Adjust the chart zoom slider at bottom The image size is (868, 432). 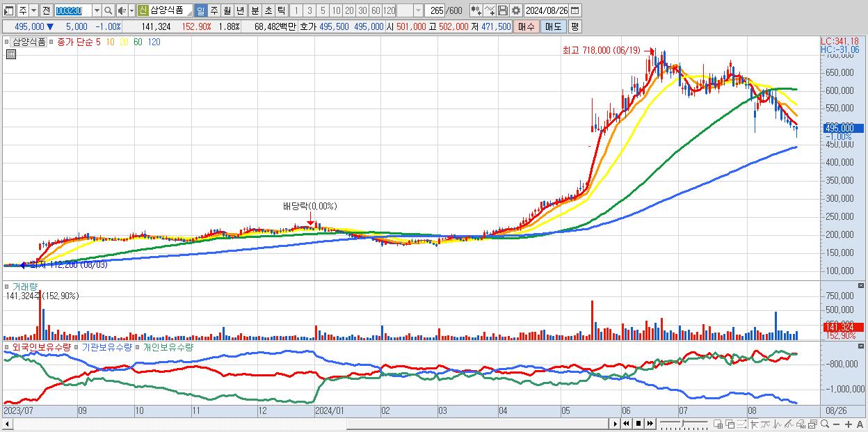682,424
